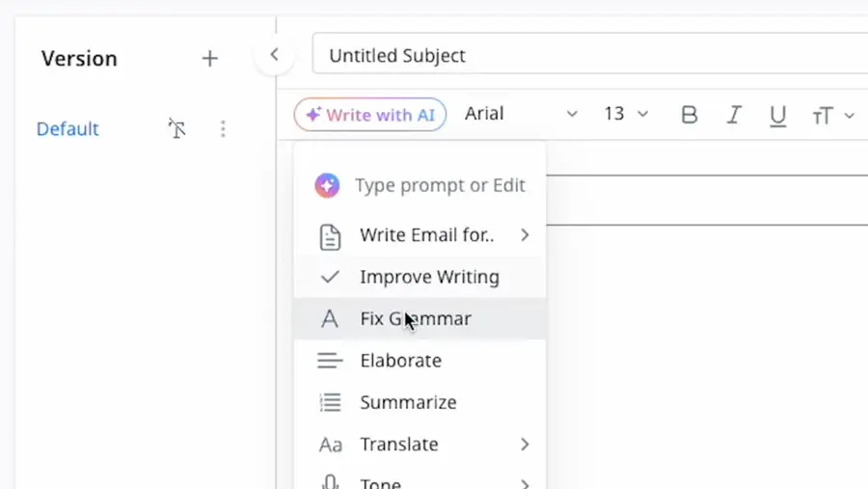Choose Summarize from the AI menu
Viewport: 868px width, 489px height.
coord(408,402)
